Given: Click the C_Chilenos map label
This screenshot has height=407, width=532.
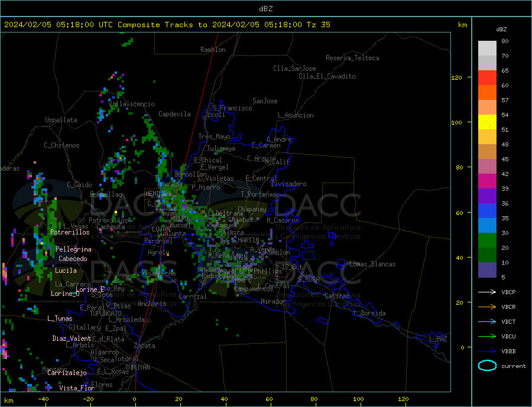Looking at the screenshot, I should click(61, 145).
